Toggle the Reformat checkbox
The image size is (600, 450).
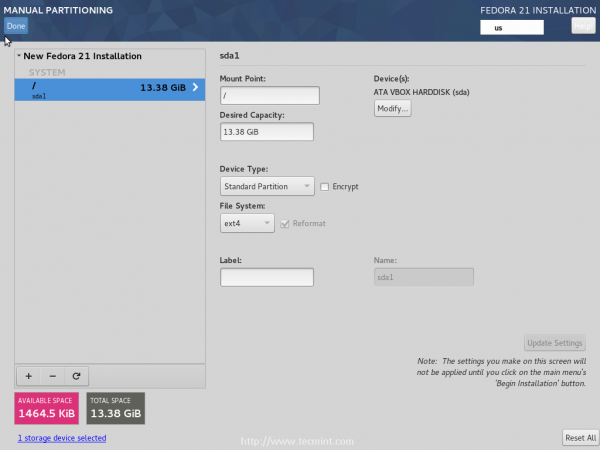pyautogui.click(x=284, y=224)
